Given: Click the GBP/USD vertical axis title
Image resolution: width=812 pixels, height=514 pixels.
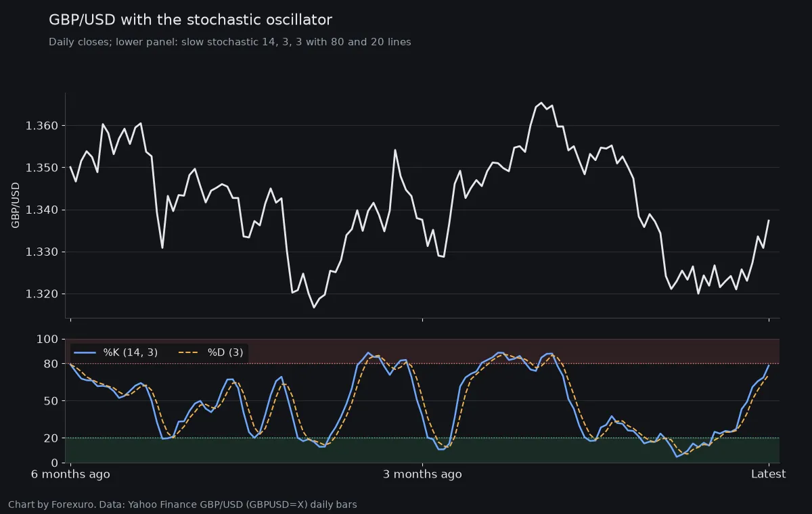Looking at the screenshot, I should tap(15, 205).
